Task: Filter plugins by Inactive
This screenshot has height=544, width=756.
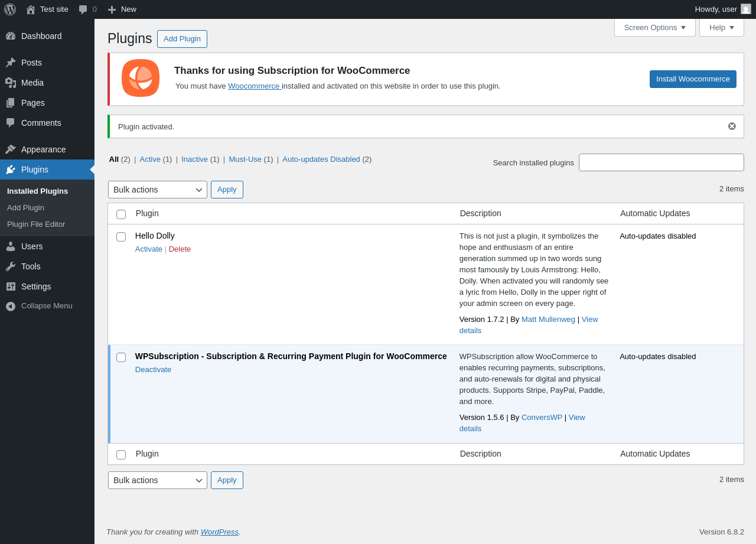Action: (194, 159)
